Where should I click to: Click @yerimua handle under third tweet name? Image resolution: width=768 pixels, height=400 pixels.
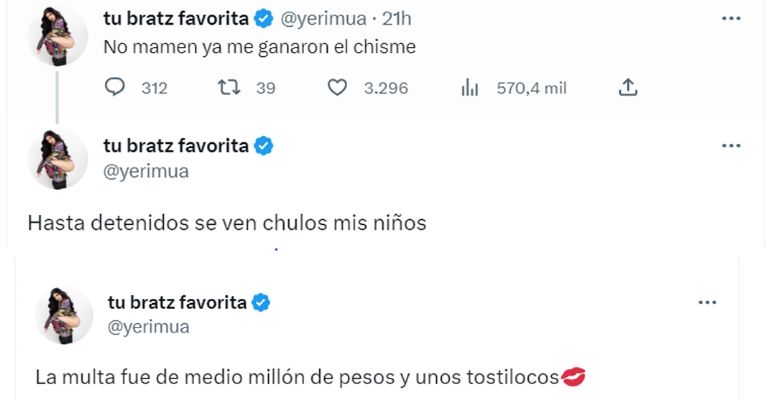[148, 327]
